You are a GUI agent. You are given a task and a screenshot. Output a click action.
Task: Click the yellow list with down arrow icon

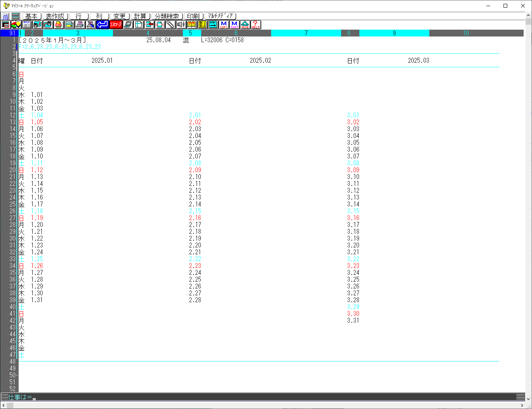[x=202, y=25]
